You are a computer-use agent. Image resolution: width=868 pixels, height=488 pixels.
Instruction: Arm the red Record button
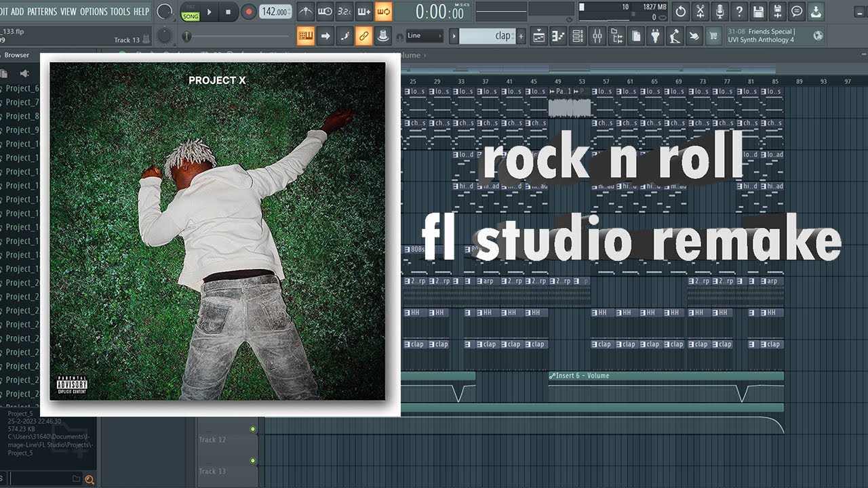[248, 12]
